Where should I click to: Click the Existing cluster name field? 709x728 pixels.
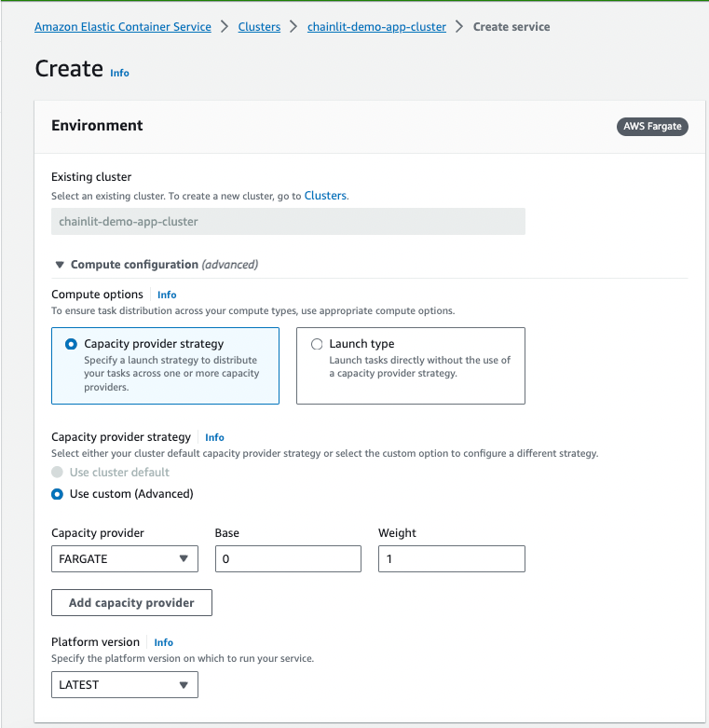point(288,222)
